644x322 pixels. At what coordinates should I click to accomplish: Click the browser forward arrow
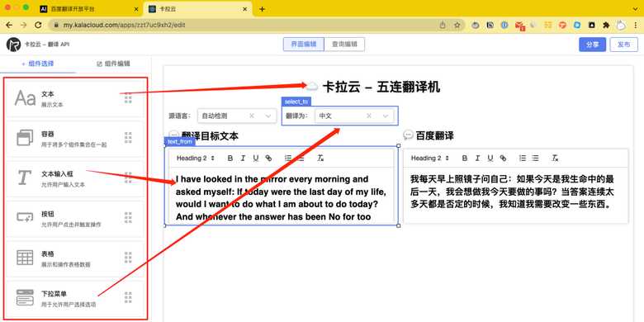click(x=23, y=25)
